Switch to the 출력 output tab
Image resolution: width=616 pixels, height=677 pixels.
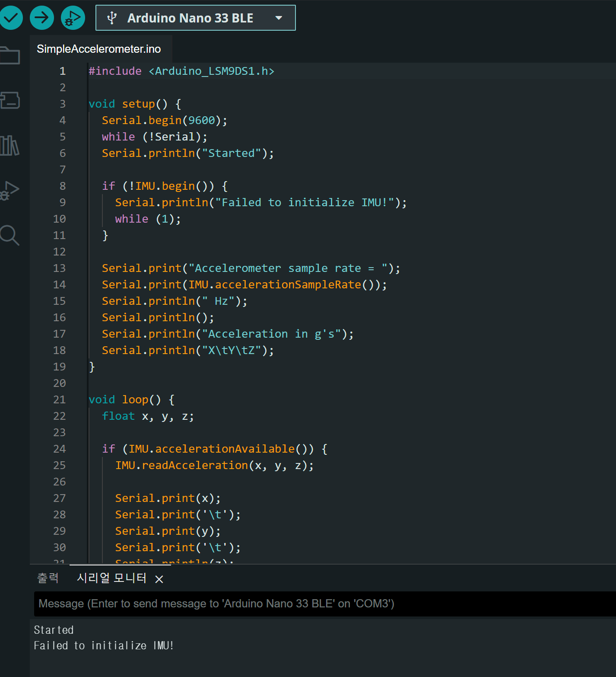(x=48, y=578)
